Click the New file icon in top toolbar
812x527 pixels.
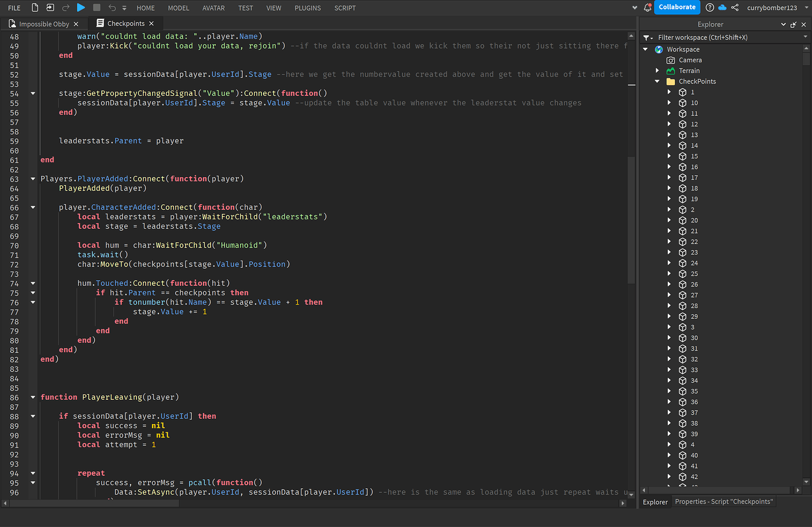tap(35, 8)
